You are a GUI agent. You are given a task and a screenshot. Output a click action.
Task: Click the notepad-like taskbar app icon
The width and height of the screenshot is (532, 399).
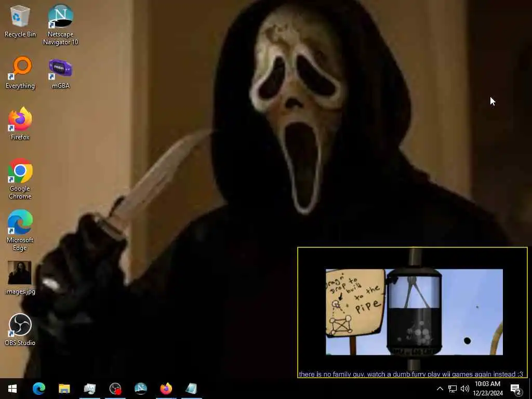click(x=191, y=389)
